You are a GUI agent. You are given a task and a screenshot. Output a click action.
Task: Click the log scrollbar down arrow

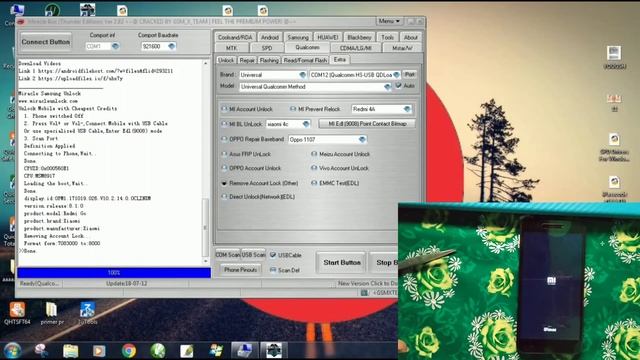(x=205, y=261)
